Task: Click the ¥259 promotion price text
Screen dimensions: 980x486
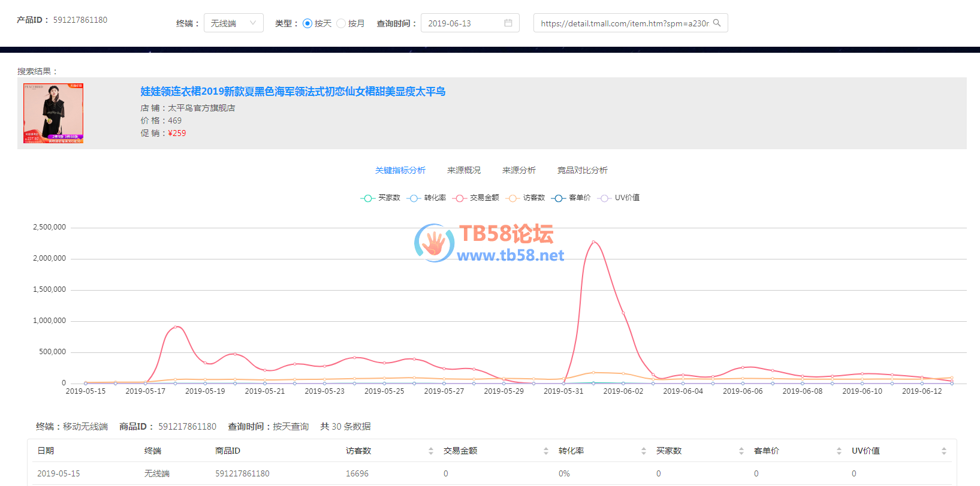Action: (177, 133)
